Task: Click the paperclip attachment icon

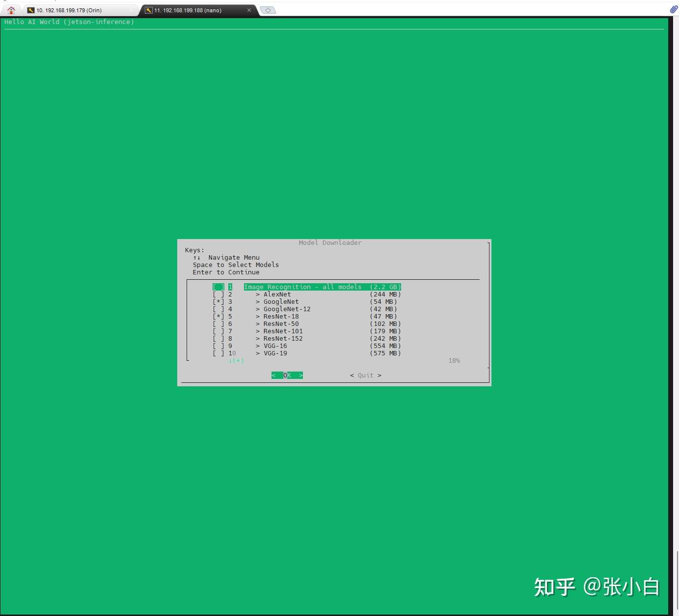Action: [x=674, y=9]
